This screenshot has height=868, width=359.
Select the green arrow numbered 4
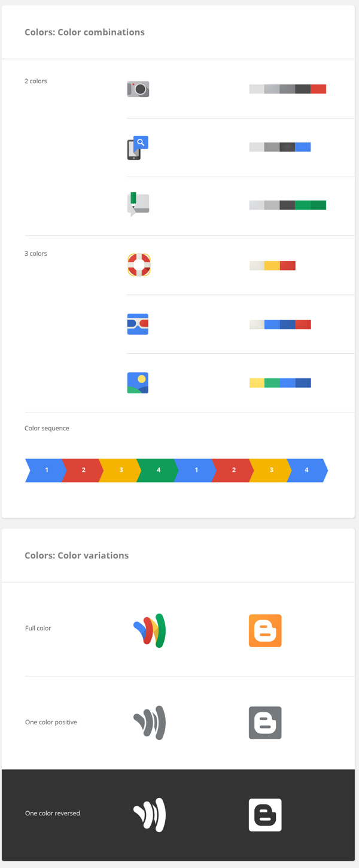[x=157, y=471]
